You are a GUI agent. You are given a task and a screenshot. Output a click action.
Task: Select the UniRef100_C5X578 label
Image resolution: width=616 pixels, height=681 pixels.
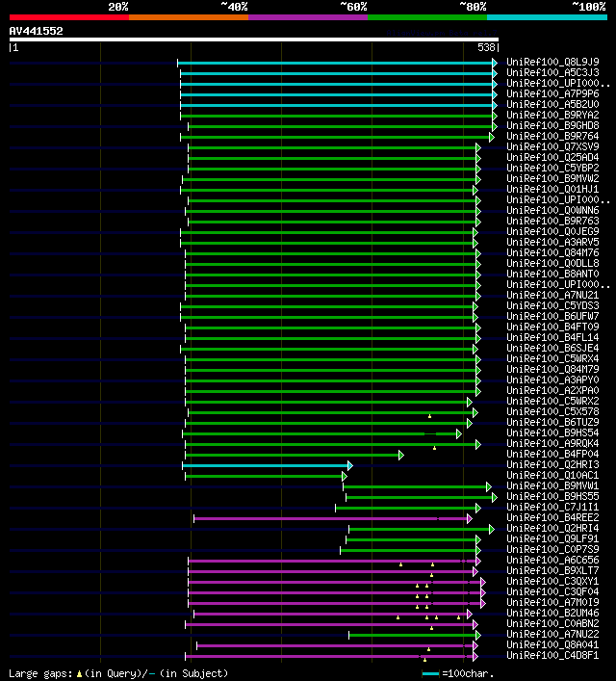552,411
